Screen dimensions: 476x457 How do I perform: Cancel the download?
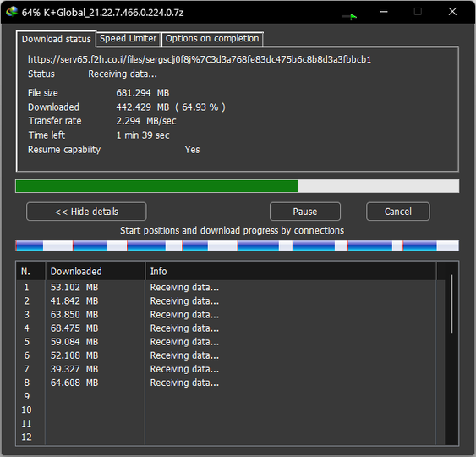(398, 212)
